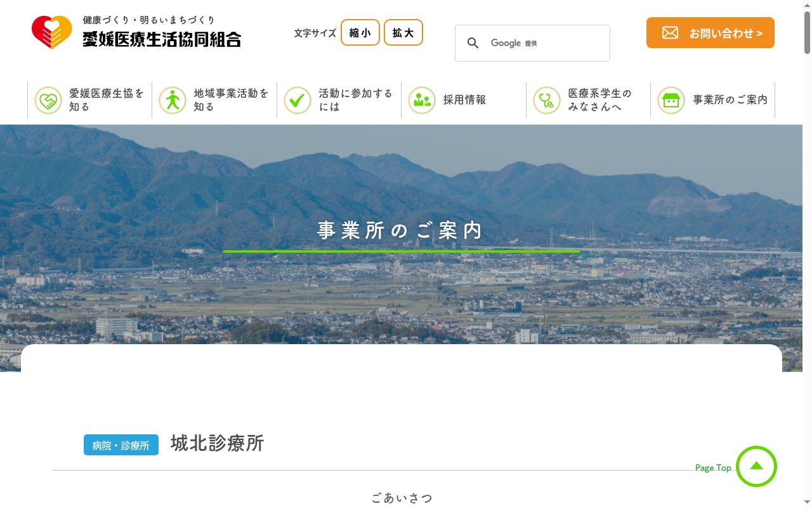Click the storefront building icon
The width and height of the screenshot is (812, 508).
(x=671, y=100)
